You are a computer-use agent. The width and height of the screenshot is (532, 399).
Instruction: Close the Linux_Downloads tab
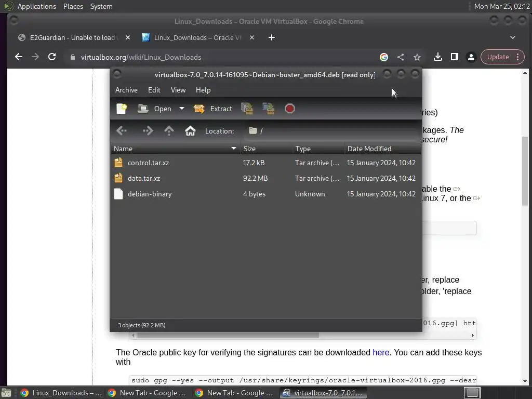(252, 37)
